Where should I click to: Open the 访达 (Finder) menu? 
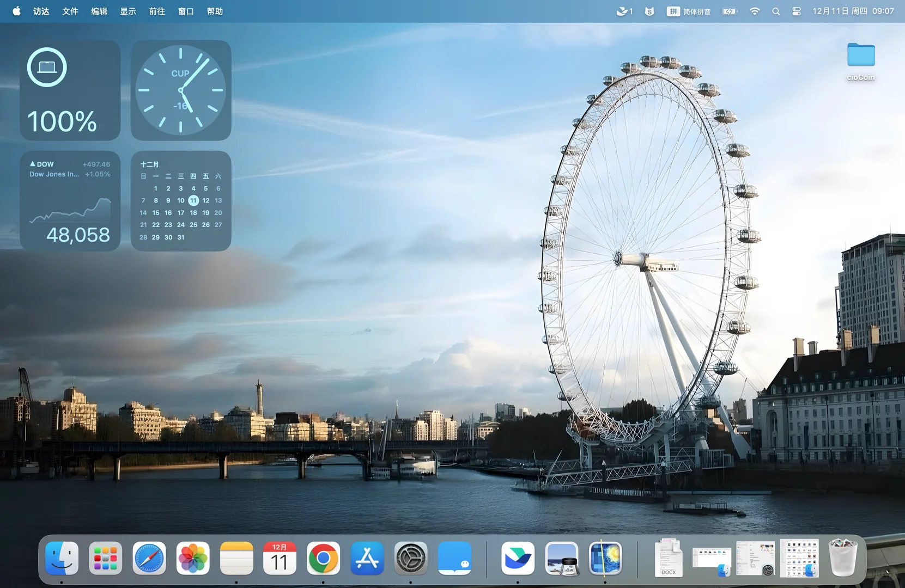pos(41,11)
